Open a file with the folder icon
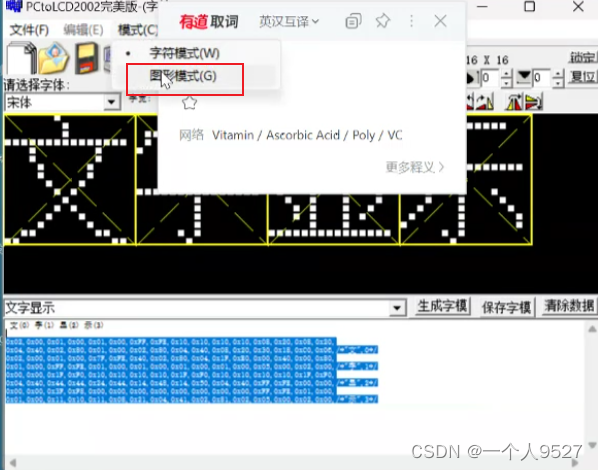This screenshot has height=470, width=598. click(x=54, y=58)
